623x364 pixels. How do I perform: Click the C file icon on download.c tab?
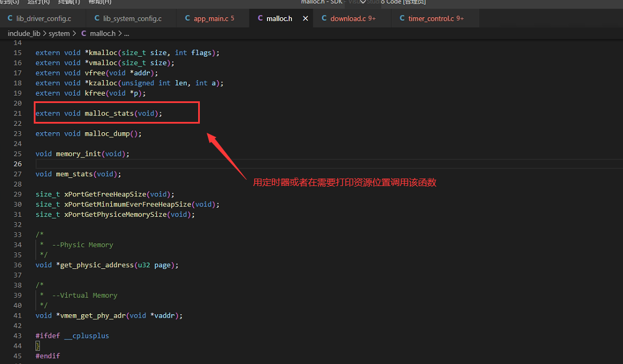(324, 18)
